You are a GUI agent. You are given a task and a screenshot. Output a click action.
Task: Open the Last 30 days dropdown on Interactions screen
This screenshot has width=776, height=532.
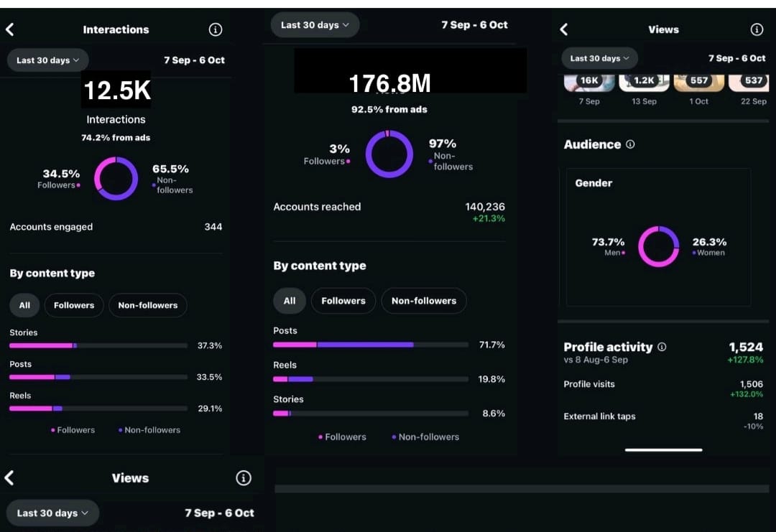click(47, 60)
